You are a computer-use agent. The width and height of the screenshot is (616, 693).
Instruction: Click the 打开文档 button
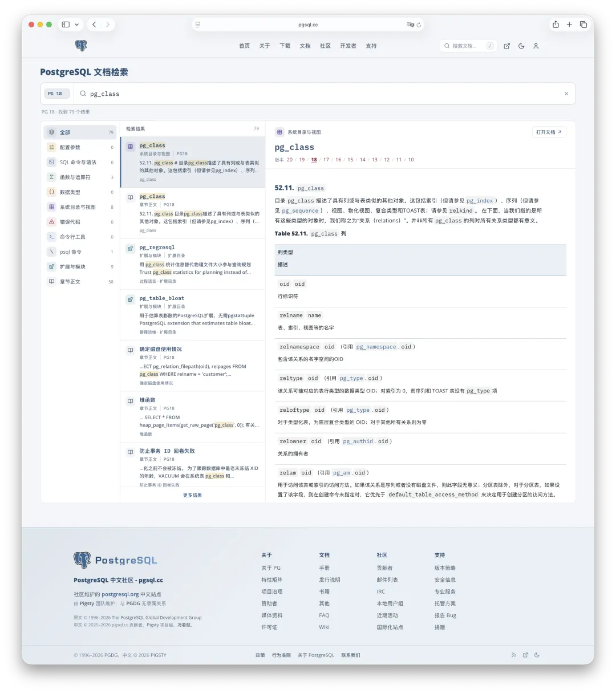pyautogui.click(x=549, y=132)
